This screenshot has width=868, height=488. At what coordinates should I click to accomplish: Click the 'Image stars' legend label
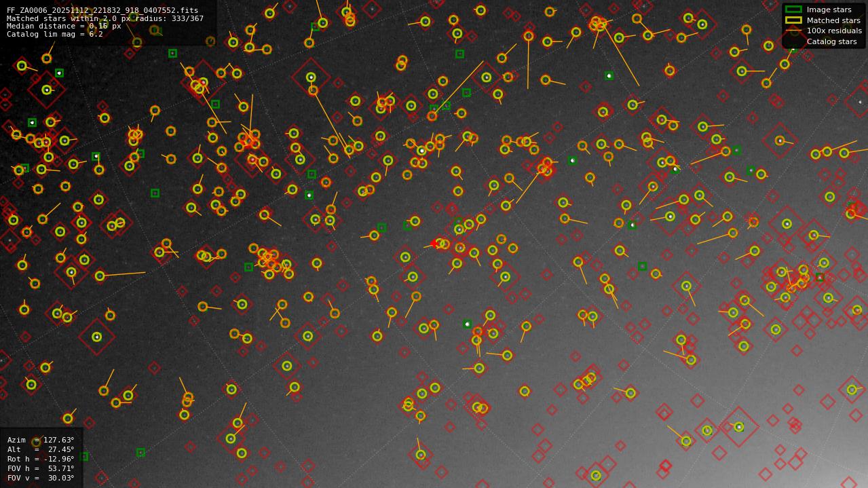point(829,10)
